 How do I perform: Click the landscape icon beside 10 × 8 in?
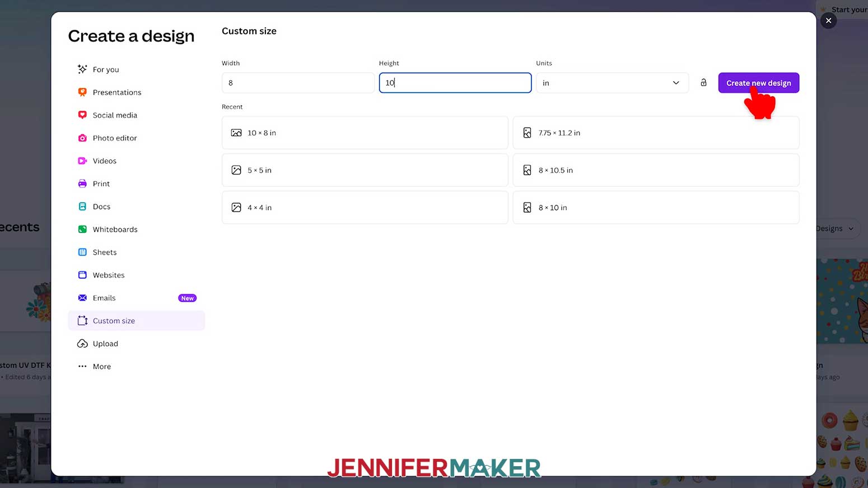click(x=236, y=133)
